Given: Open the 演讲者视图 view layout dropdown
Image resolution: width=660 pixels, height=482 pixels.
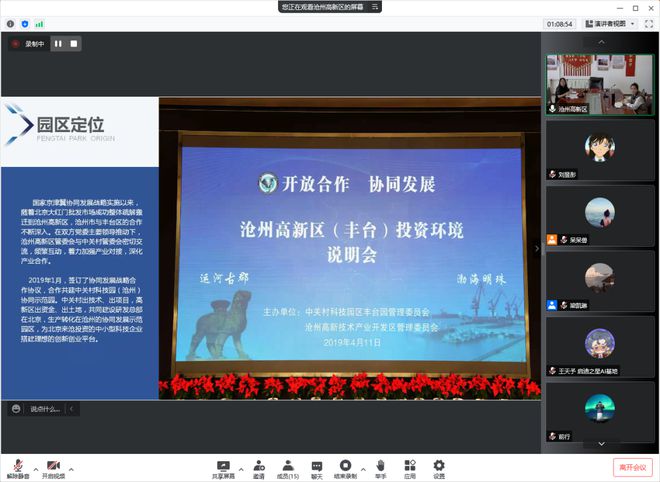Looking at the screenshot, I should pos(610,24).
